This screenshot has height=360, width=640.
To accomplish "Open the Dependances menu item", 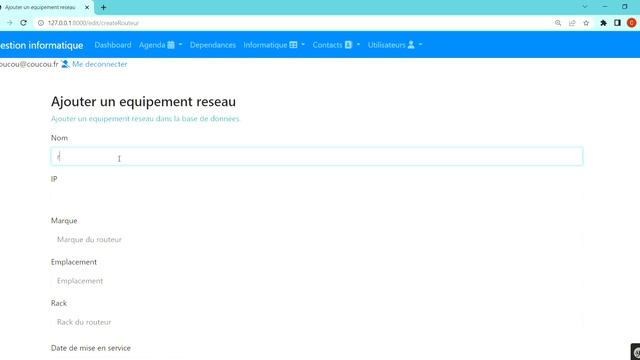I will (213, 45).
